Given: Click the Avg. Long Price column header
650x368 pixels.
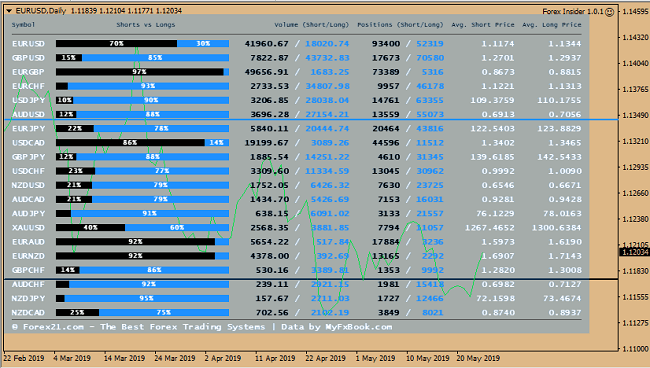Looking at the screenshot, I should click(552, 25).
